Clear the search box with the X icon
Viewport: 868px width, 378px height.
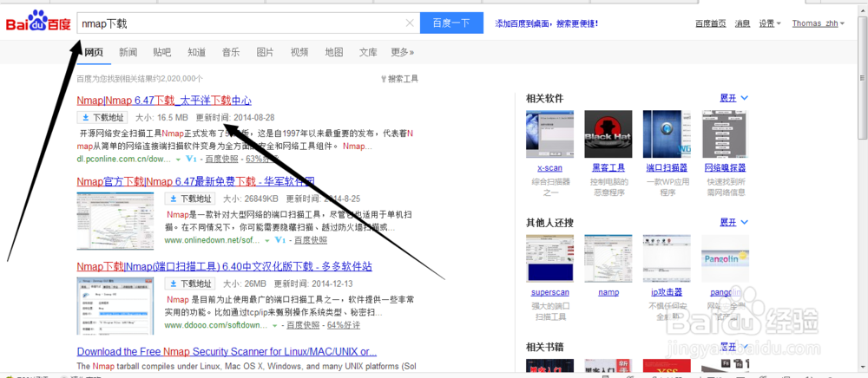click(x=410, y=23)
